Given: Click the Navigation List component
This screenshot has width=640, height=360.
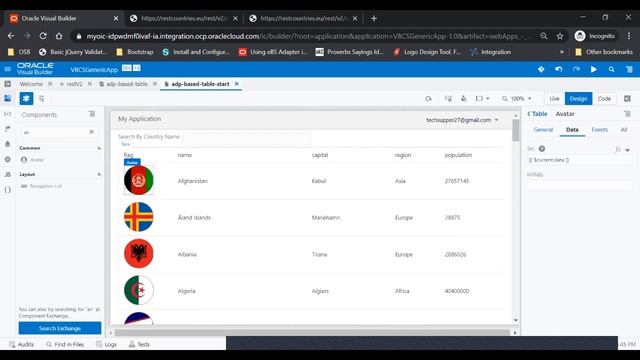Looking at the screenshot, I should (x=41, y=186).
